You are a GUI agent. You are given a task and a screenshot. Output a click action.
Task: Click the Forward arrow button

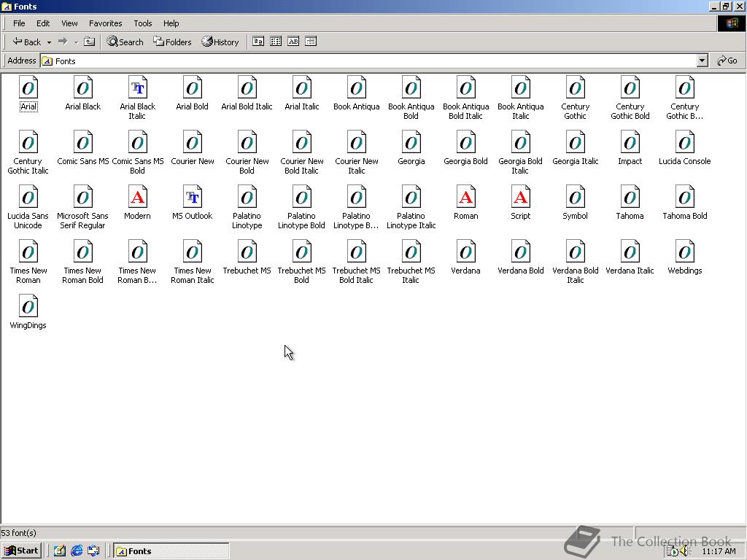click(63, 42)
